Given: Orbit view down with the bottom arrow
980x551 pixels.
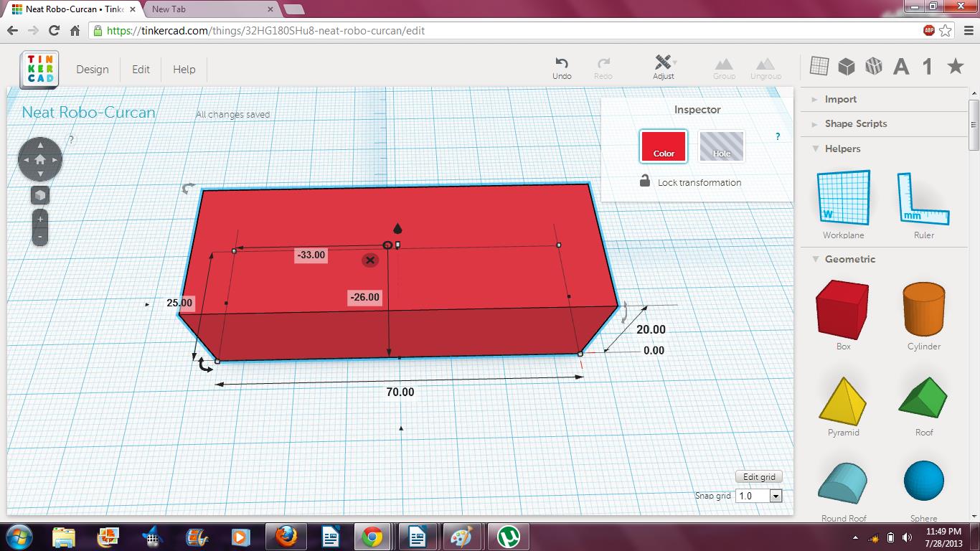Looking at the screenshot, I should pyautogui.click(x=40, y=174).
